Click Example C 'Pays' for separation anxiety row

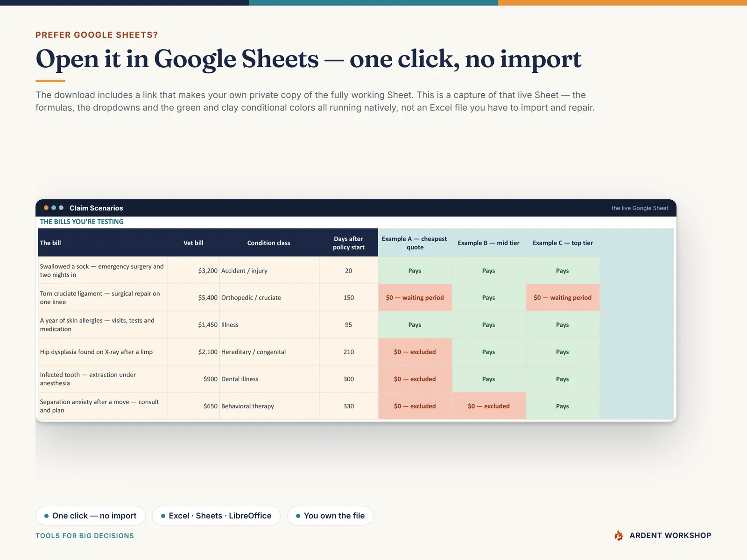[x=563, y=406]
